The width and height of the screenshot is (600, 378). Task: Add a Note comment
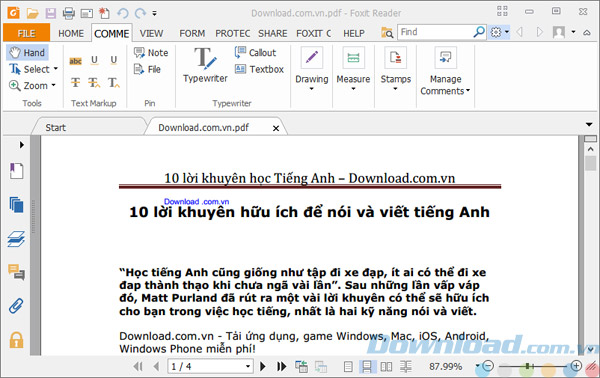coord(151,52)
